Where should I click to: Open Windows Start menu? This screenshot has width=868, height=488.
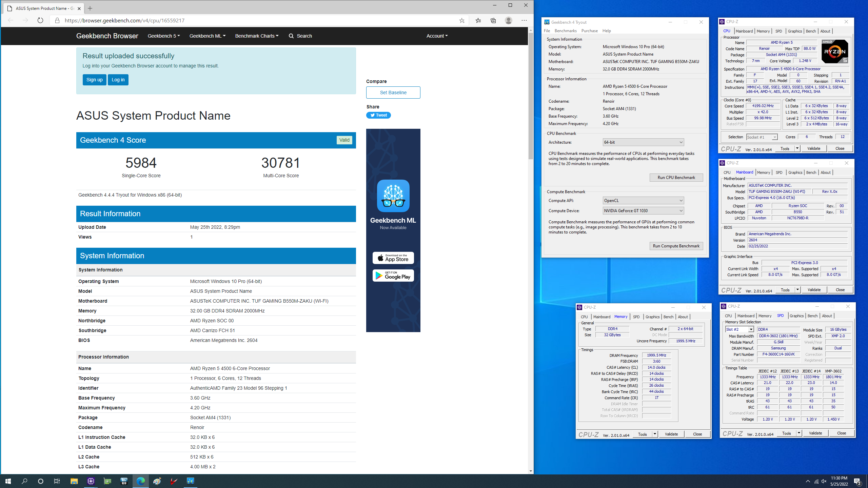(x=8, y=481)
